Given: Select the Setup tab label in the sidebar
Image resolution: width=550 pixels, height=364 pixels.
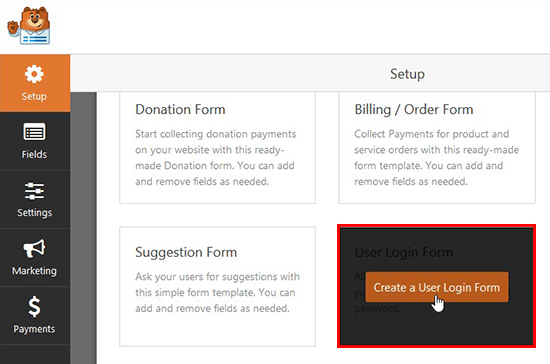Looking at the screenshot, I should [34, 96].
